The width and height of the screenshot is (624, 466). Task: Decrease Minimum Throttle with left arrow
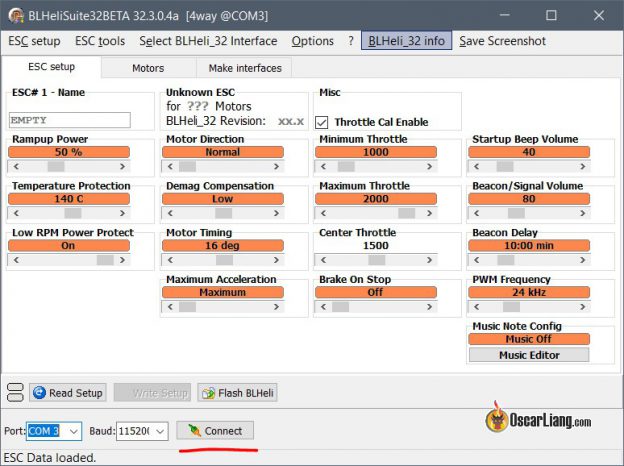click(x=324, y=166)
